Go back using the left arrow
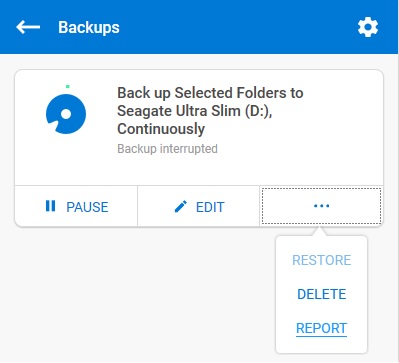Screen dimensions: 399x363 28,27
